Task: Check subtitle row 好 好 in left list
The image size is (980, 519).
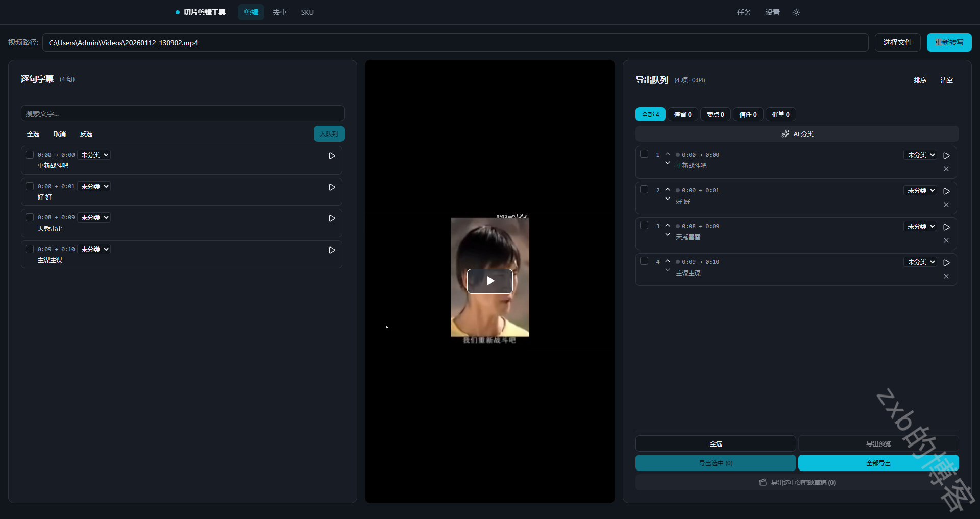Action: point(30,186)
